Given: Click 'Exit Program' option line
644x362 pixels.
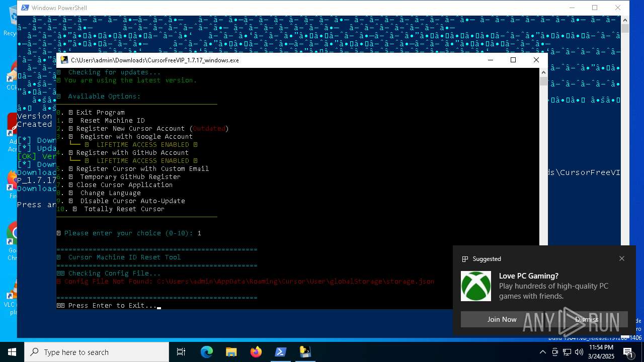Looking at the screenshot, I should 91,112.
